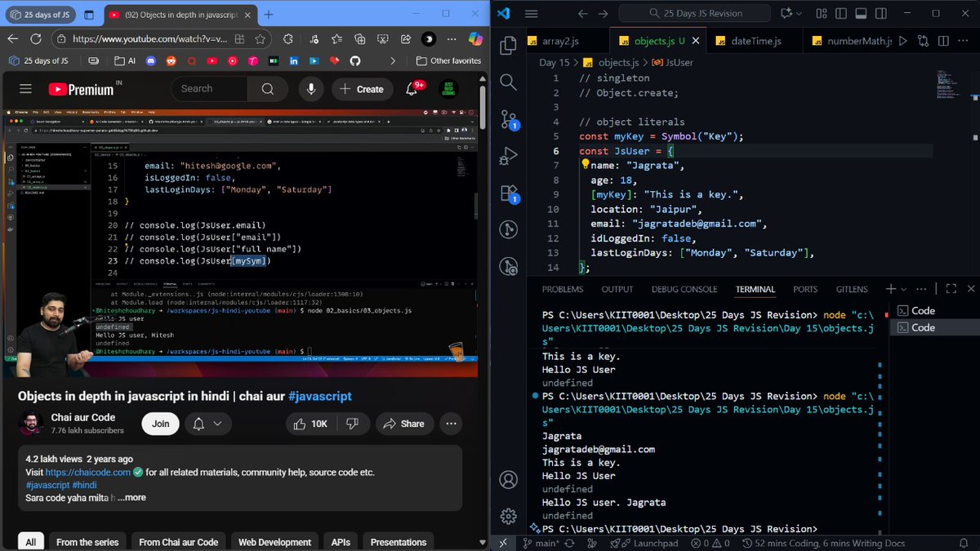Open the chaicode.com link in description
This screenshot has width=980, height=551.
[88, 472]
